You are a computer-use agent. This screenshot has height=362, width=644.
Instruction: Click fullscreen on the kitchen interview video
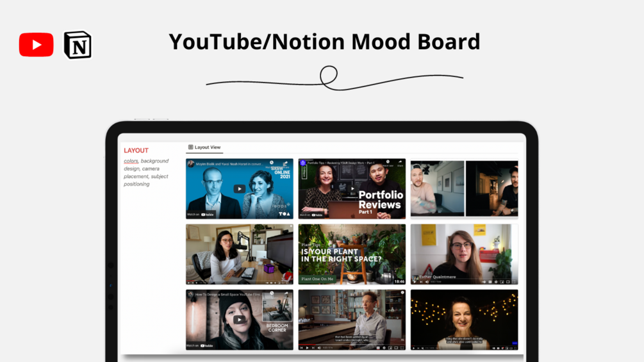[402, 348]
